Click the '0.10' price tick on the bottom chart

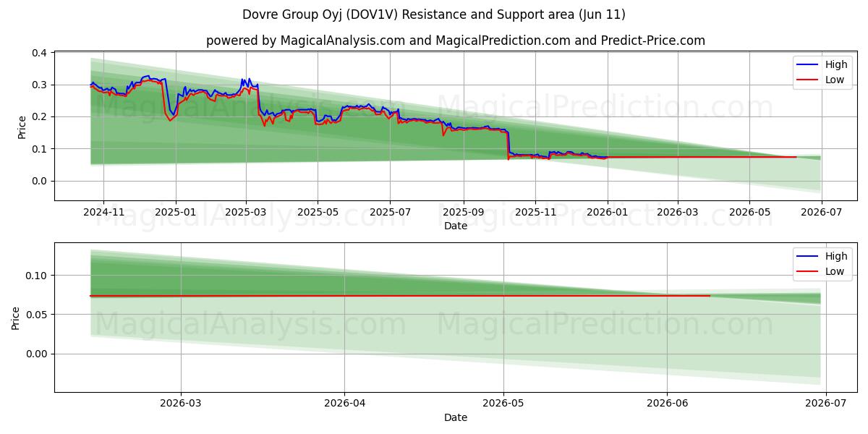(x=36, y=276)
